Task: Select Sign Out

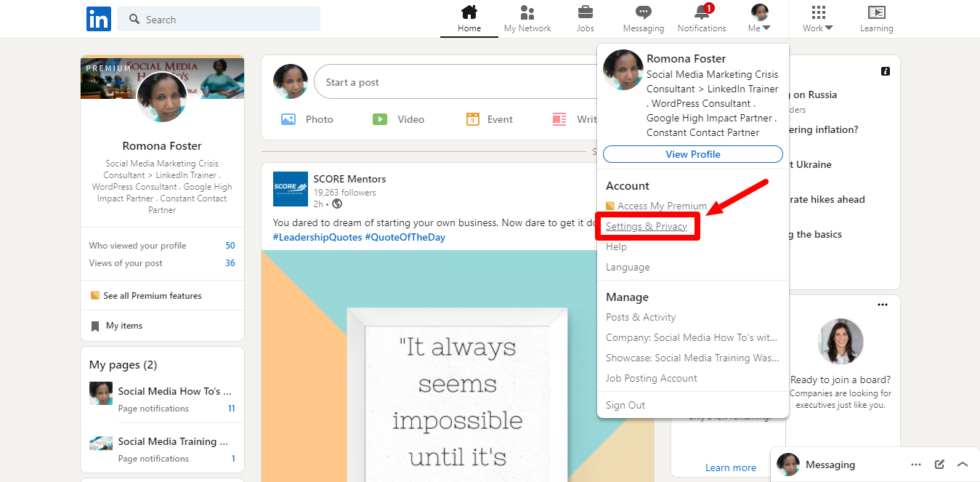Action: (x=625, y=405)
